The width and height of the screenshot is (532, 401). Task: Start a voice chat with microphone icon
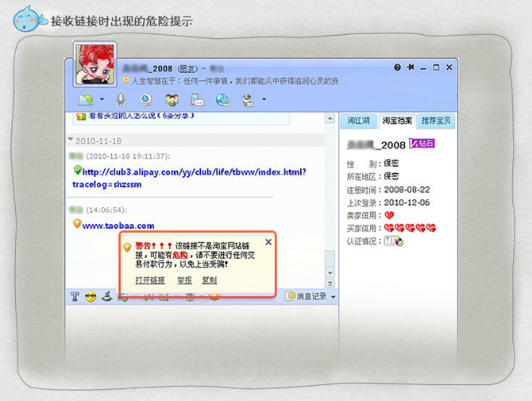tap(121, 99)
